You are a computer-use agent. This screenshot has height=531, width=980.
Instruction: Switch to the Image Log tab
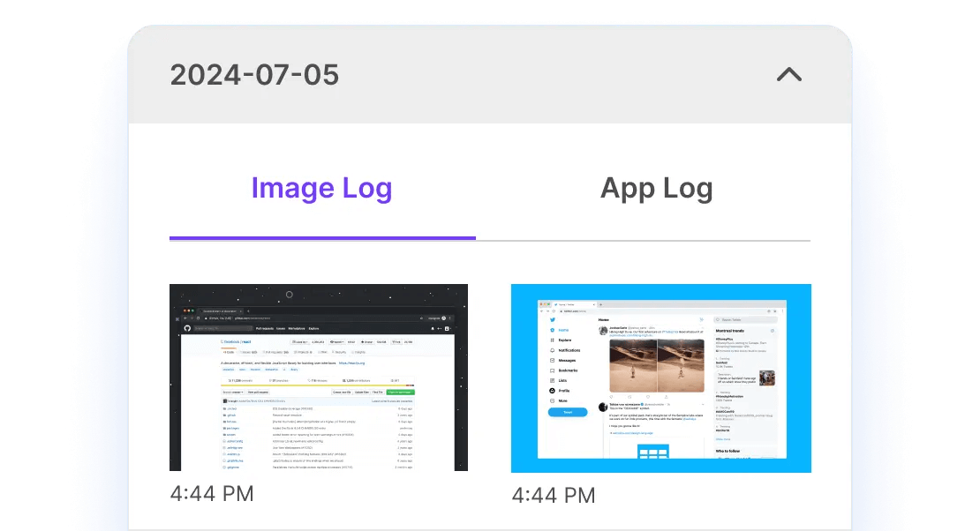coord(322,188)
